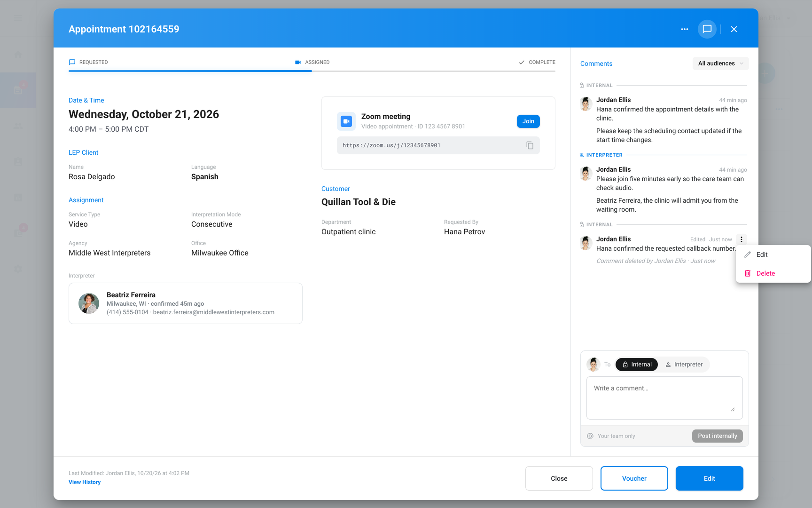
Task: Click the LEP client name Rosa Delgado
Action: 92,177
